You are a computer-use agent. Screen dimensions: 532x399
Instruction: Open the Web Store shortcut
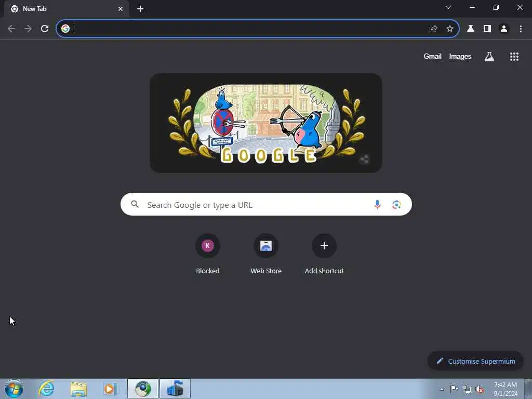[x=266, y=254]
